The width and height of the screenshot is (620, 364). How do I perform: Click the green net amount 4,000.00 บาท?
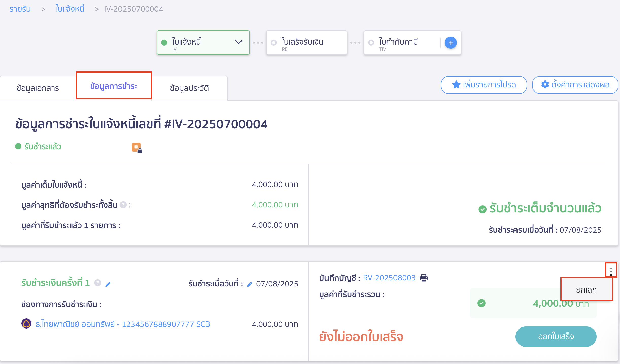(x=275, y=205)
